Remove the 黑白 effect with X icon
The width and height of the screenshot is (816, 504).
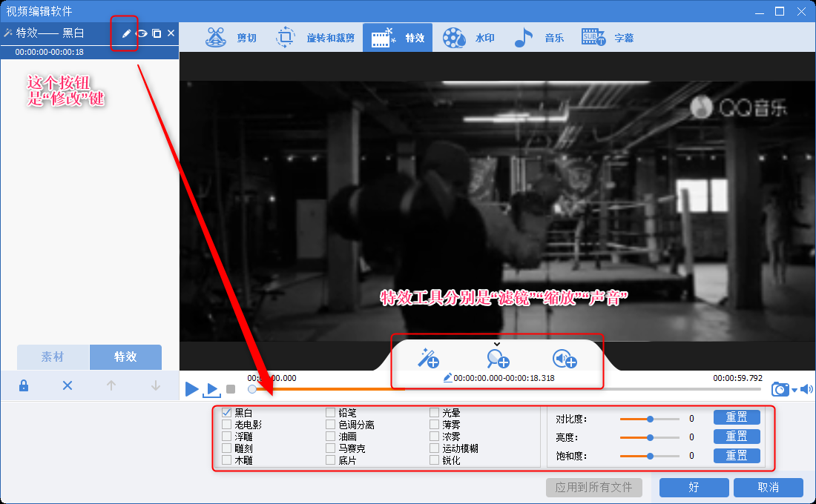171,33
